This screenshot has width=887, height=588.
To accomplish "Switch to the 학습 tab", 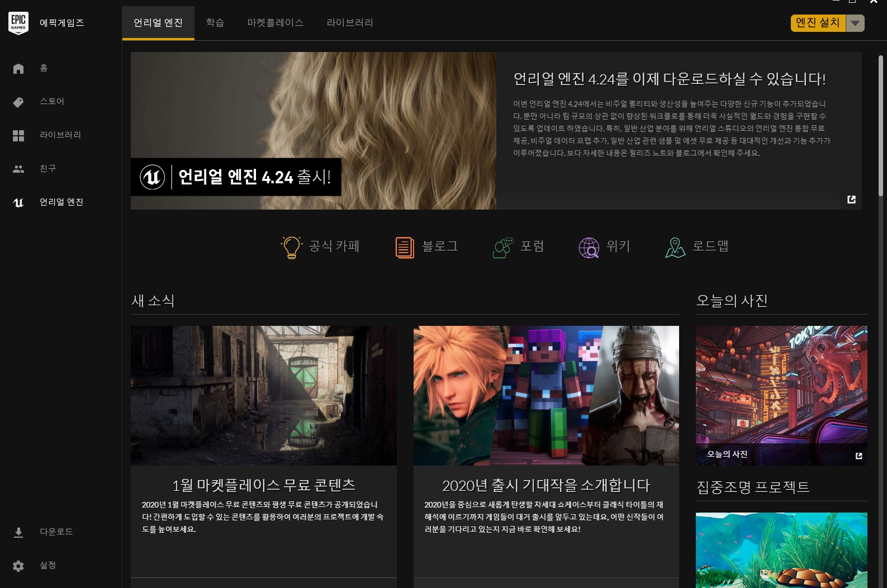I will coord(215,23).
